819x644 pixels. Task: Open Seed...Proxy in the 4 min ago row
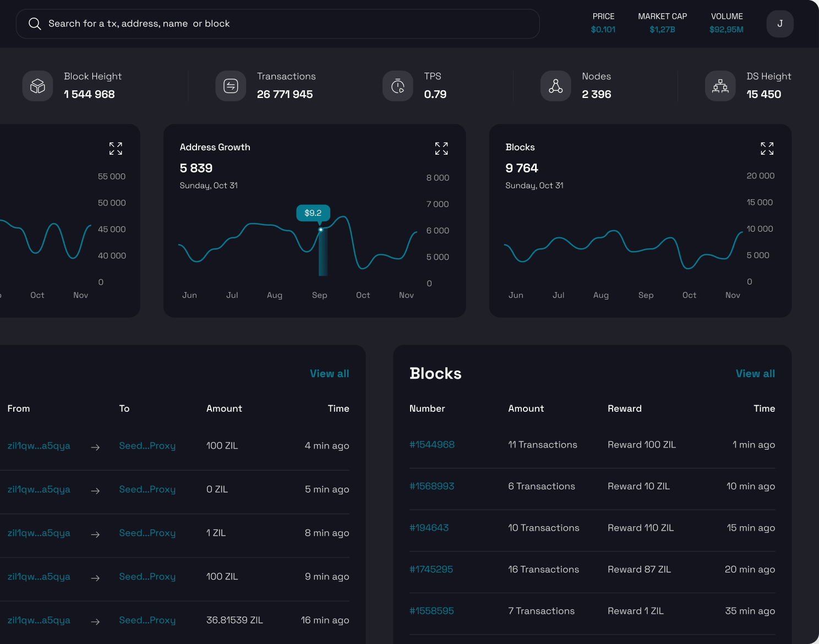pyautogui.click(x=148, y=446)
